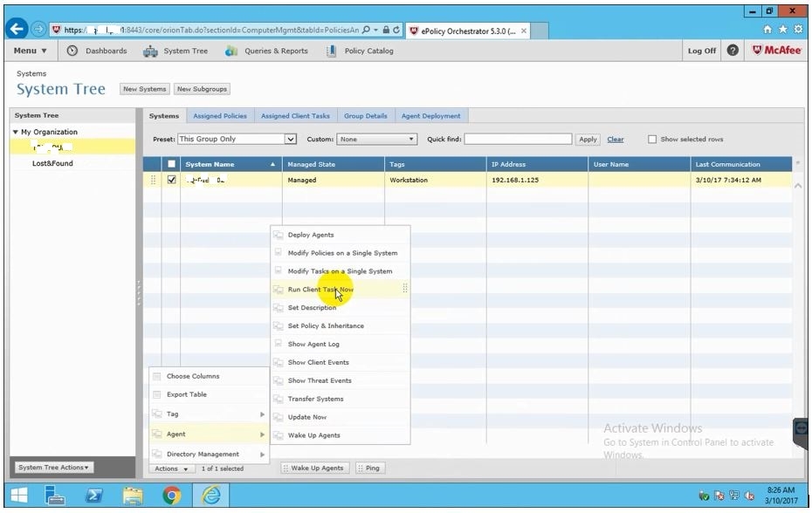Click the Clear link
The width and height of the screenshot is (812, 513).
coord(616,140)
